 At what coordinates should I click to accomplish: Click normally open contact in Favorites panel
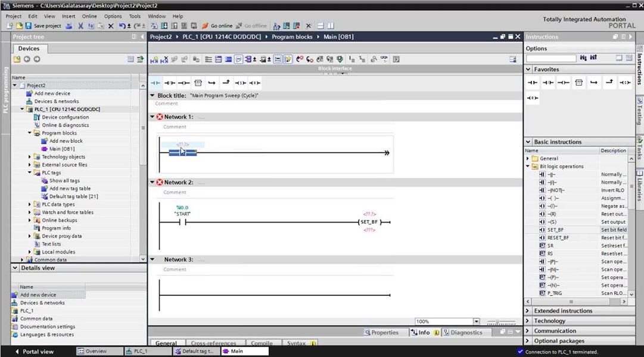point(533,83)
